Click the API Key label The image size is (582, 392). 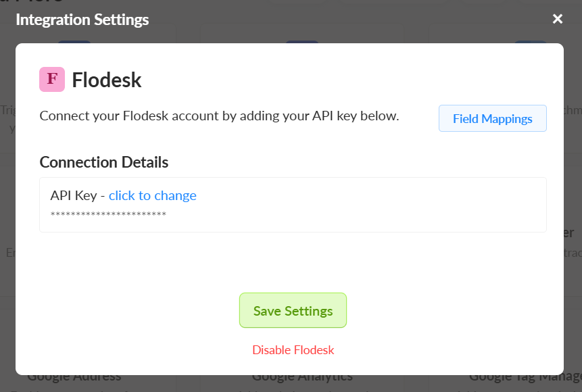click(74, 195)
